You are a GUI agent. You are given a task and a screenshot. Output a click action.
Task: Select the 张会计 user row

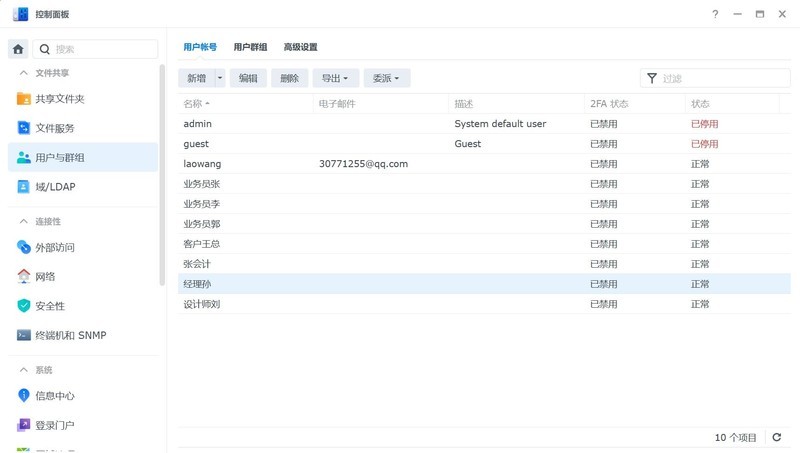pyautogui.click(x=484, y=264)
